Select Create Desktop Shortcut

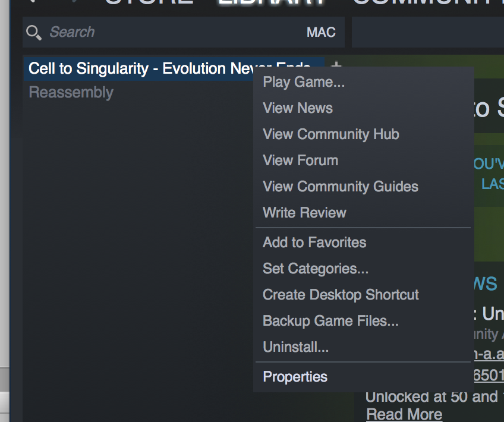pos(341,295)
